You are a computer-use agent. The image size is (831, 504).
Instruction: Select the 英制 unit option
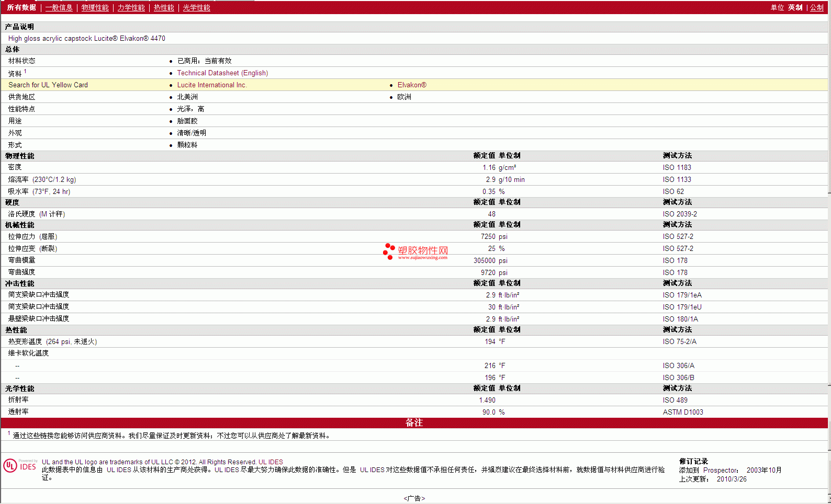click(795, 7)
